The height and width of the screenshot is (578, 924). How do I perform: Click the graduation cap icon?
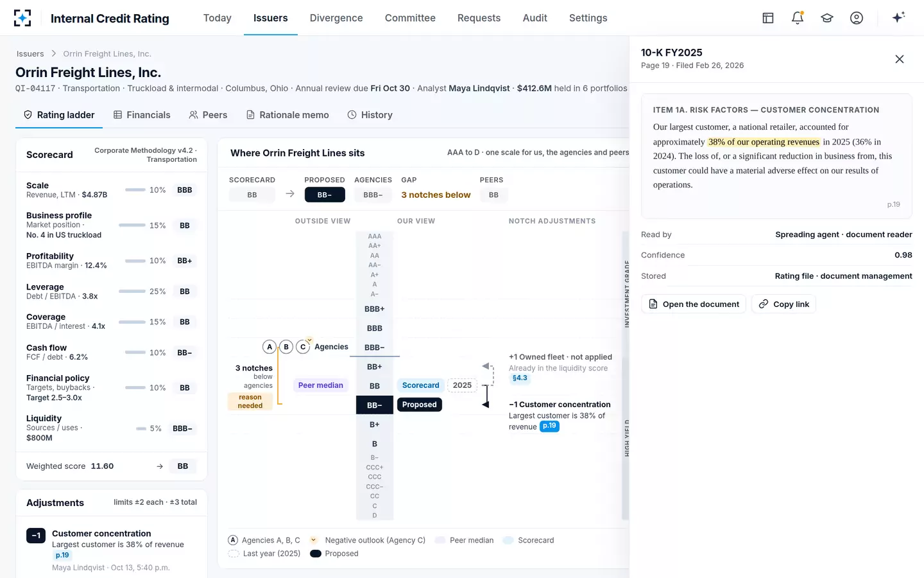[827, 18]
